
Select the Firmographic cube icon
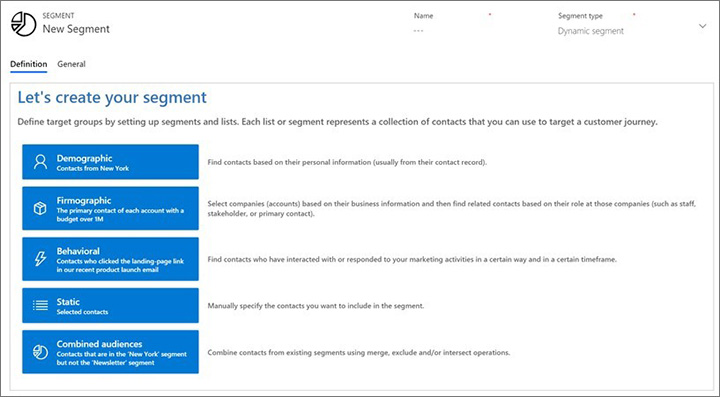[x=40, y=208]
